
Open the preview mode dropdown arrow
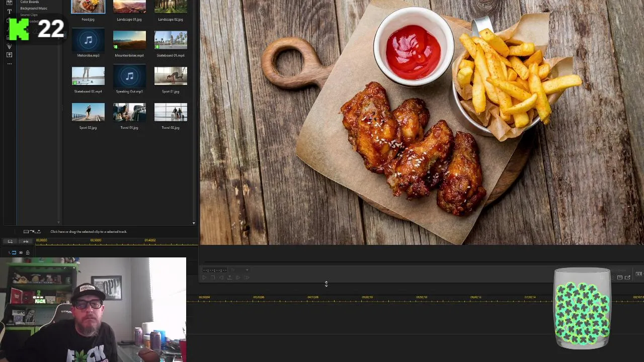(x=247, y=270)
